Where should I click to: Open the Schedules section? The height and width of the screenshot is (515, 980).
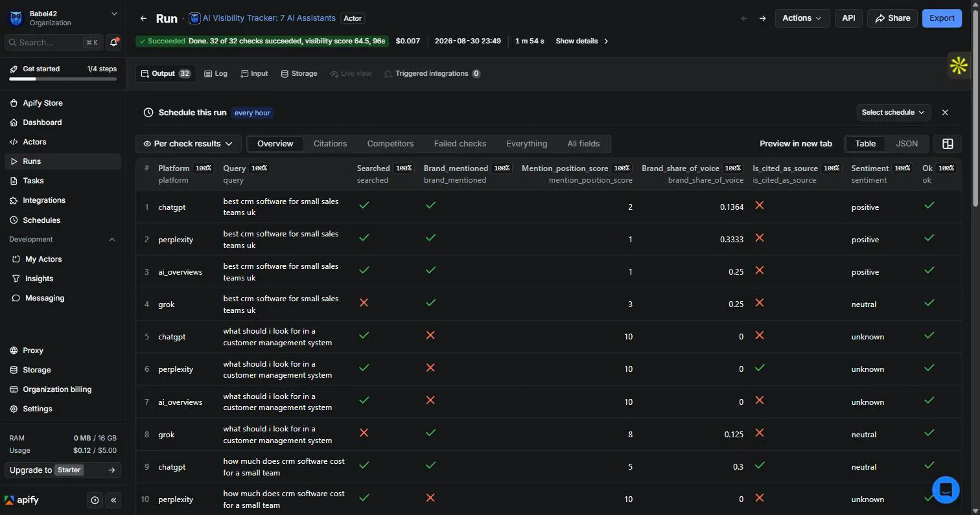pyautogui.click(x=63, y=220)
